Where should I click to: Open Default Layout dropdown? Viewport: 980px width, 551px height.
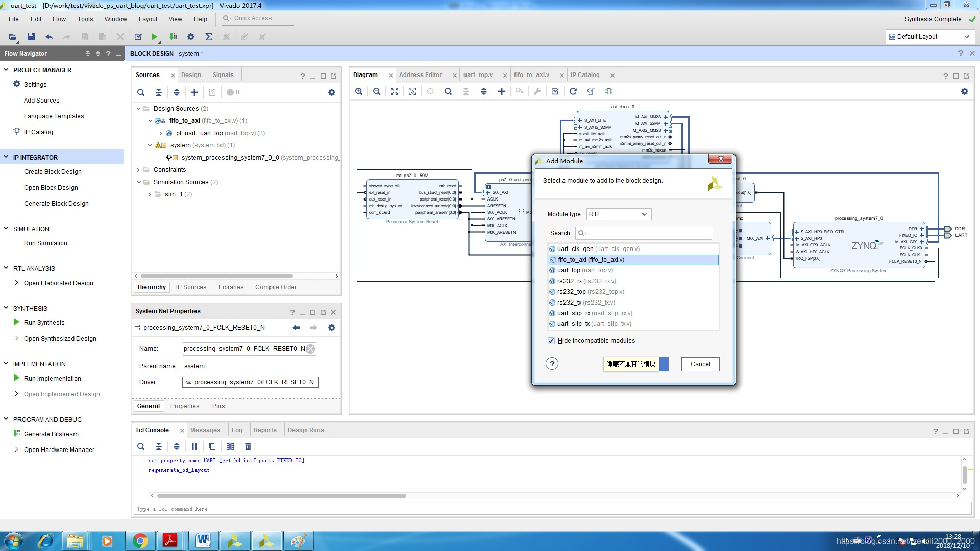(929, 37)
